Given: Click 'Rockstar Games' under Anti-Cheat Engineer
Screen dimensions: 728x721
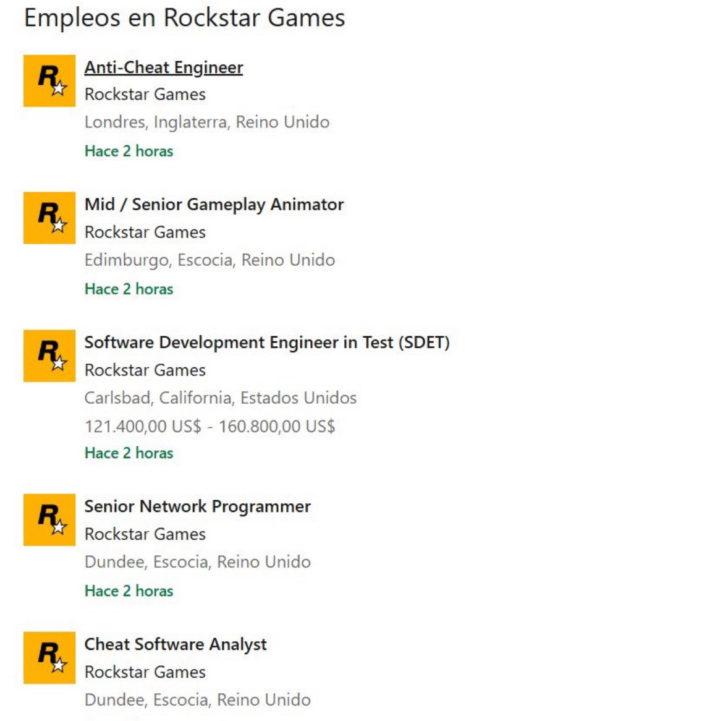Looking at the screenshot, I should 145,95.
